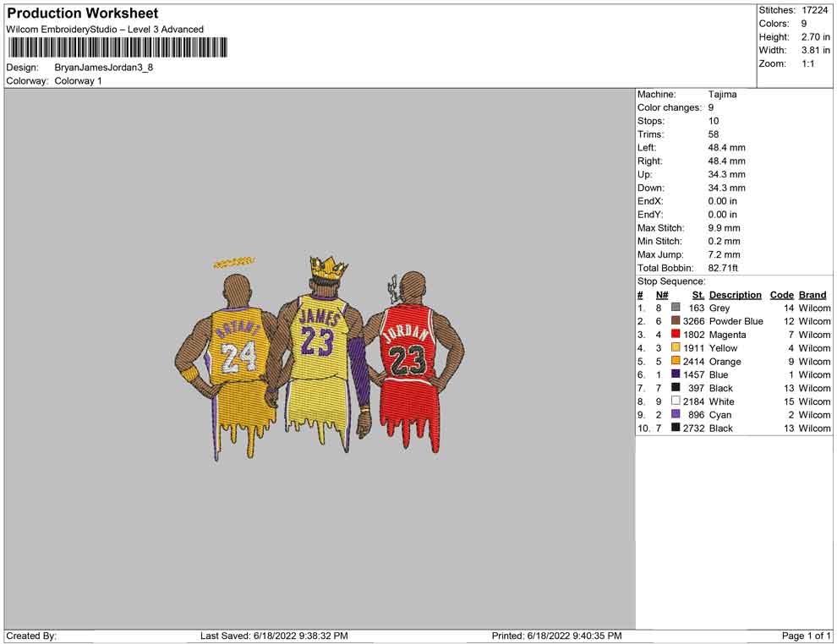Click the Powder Blue thread swatch

pos(676,320)
